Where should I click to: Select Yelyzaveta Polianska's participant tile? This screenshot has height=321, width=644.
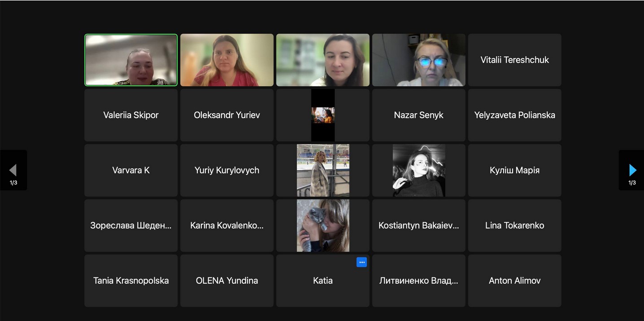click(x=514, y=115)
